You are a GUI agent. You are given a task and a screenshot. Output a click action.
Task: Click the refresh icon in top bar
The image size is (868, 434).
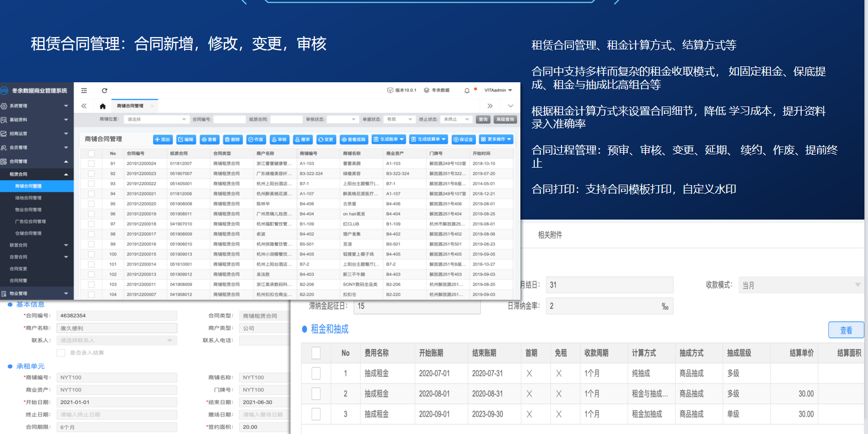tap(104, 91)
